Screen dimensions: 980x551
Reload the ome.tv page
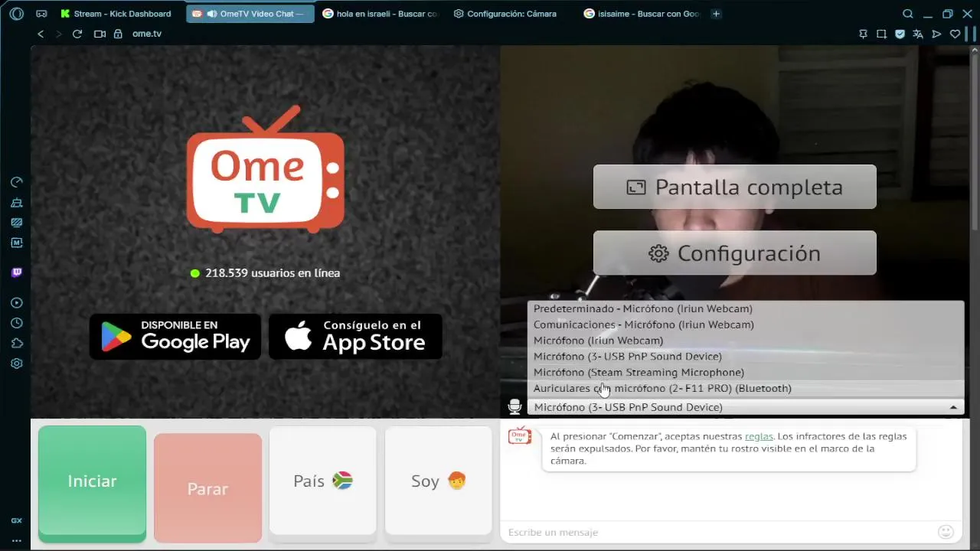coord(77,34)
